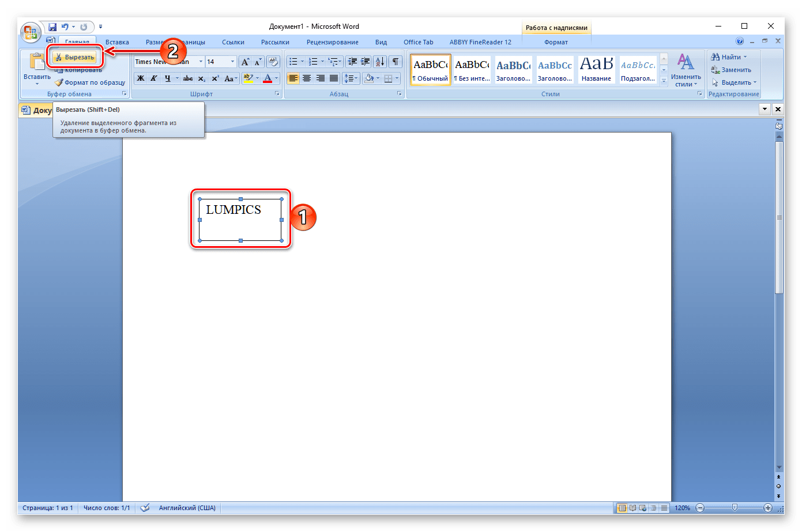The image size is (802, 532).
Task: Apply the Название style thumbnail
Action: [596, 69]
